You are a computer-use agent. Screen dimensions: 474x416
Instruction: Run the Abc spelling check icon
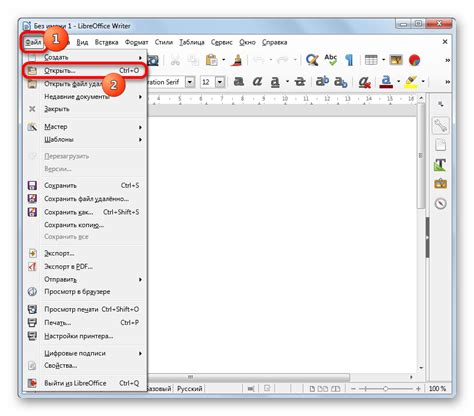[331, 60]
